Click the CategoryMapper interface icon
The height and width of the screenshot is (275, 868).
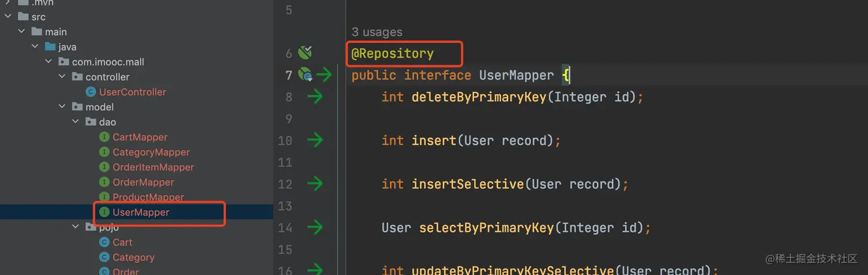coord(104,152)
